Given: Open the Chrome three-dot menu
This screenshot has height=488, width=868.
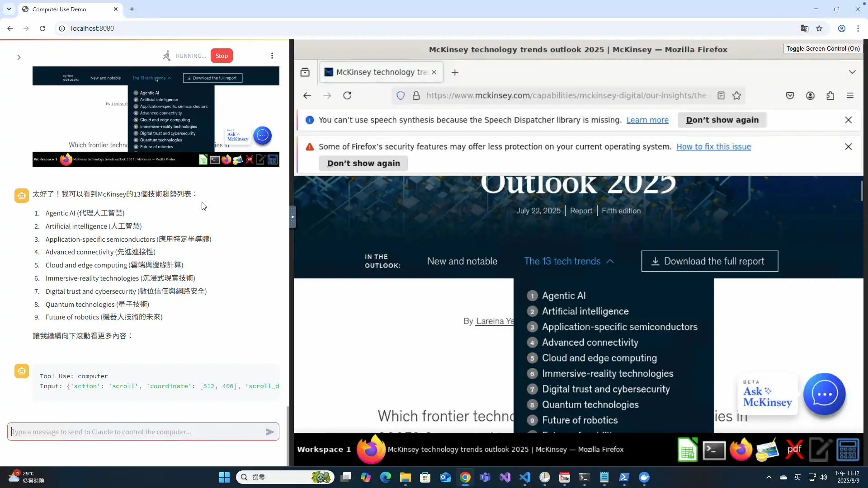Looking at the screenshot, I should 858,28.
